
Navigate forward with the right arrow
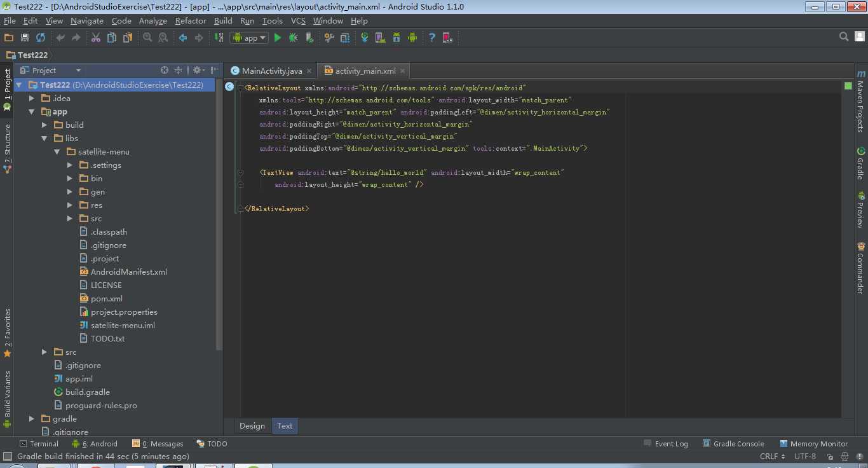(199, 38)
